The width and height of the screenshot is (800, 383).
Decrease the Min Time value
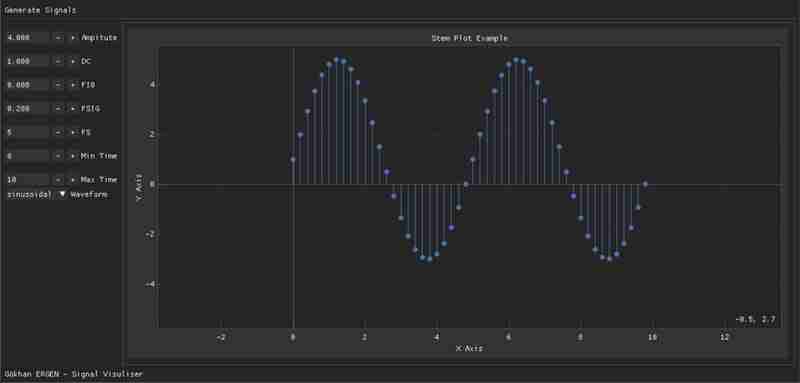59,156
